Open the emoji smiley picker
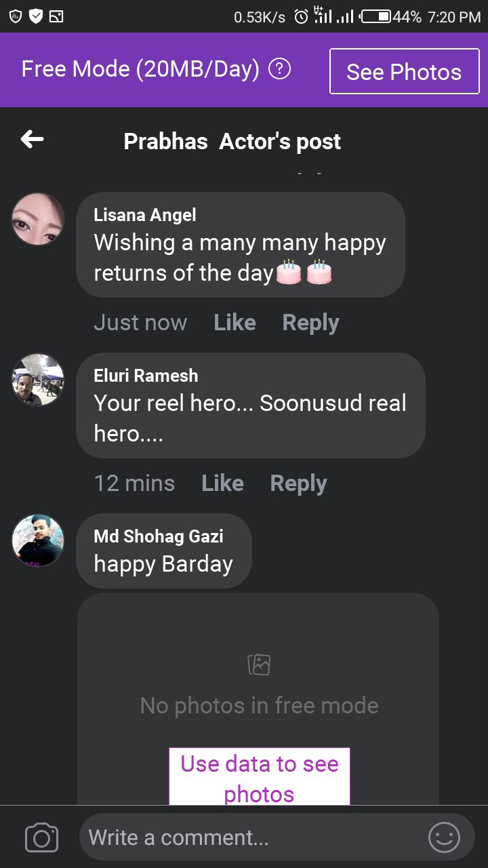This screenshot has width=488, height=868. pyautogui.click(x=445, y=837)
